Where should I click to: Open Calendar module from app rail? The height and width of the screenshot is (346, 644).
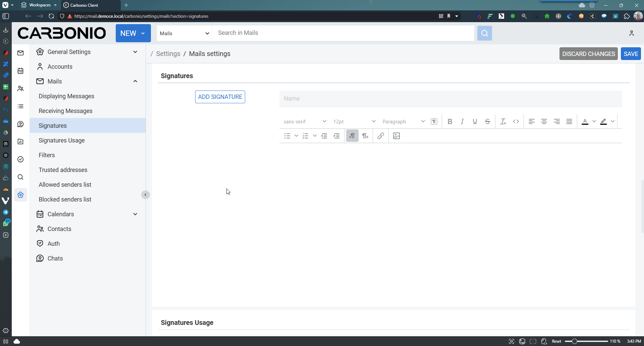(x=20, y=71)
